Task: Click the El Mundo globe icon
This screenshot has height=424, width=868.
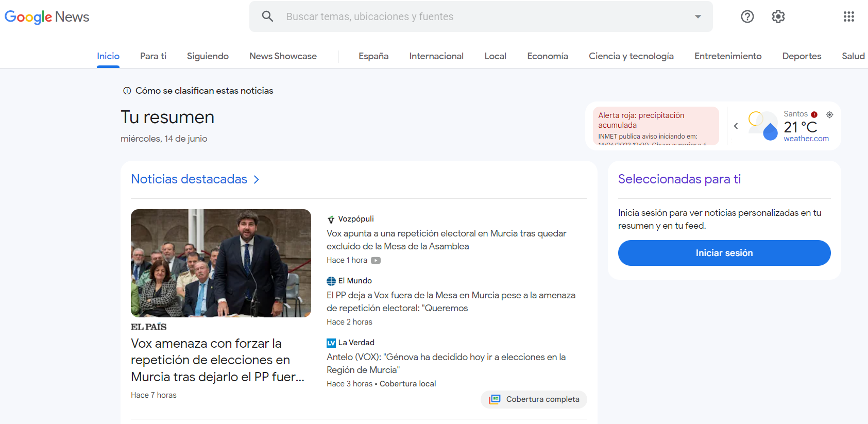Action: (331, 281)
